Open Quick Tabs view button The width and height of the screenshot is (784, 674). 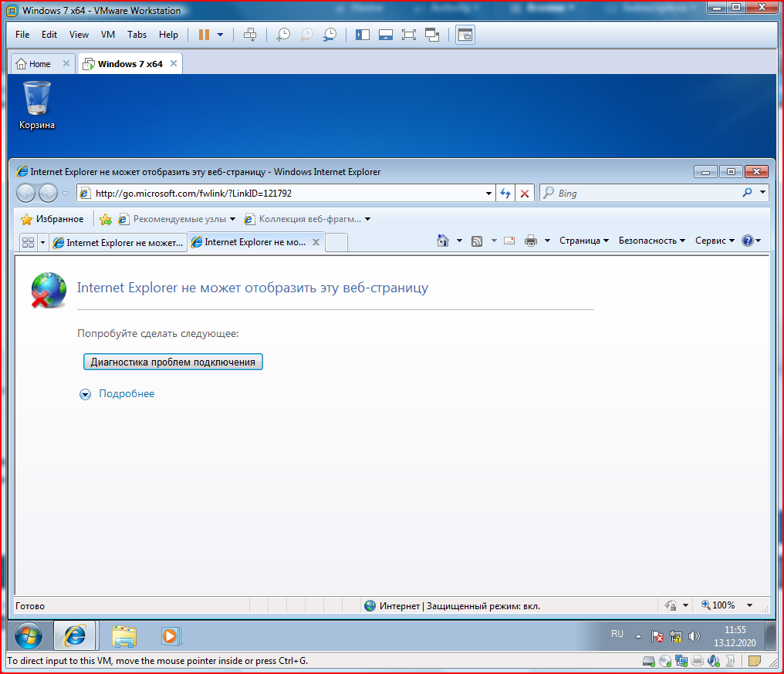pos(28,243)
